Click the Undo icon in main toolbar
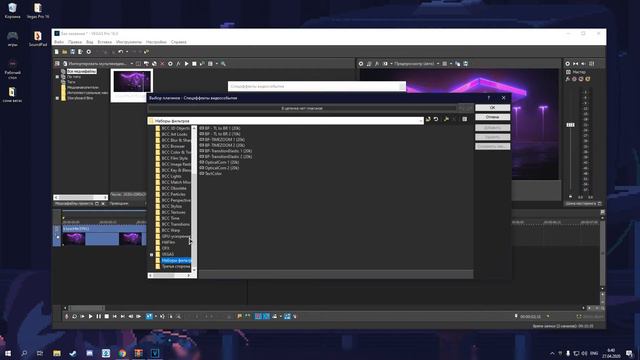 [121, 52]
